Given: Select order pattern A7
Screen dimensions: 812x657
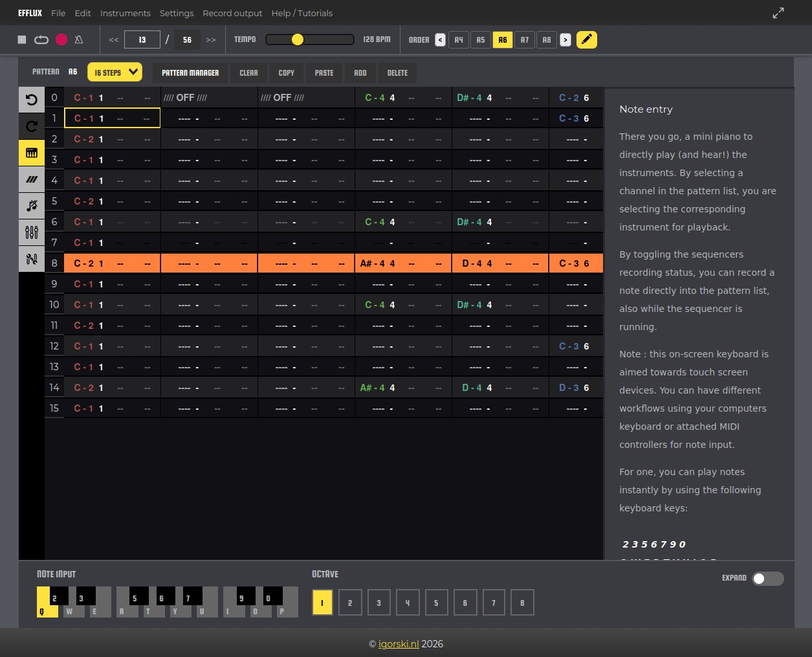Looking at the screenshot, I should pos(525,39).
